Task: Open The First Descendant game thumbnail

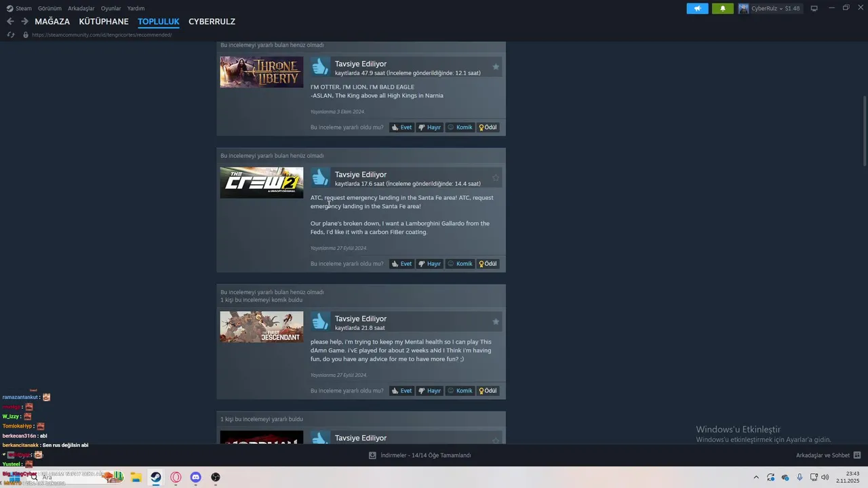Action: pyautogui.click(x=262, y=327)
